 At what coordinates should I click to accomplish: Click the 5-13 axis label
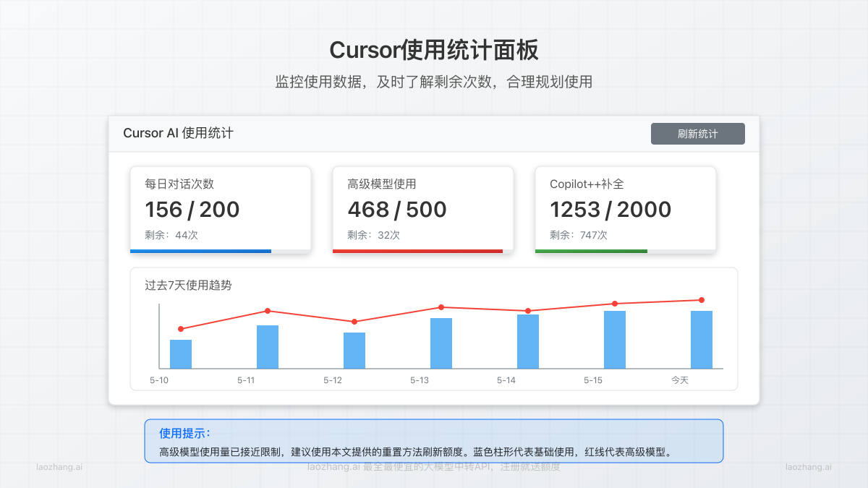pos(420,380)
